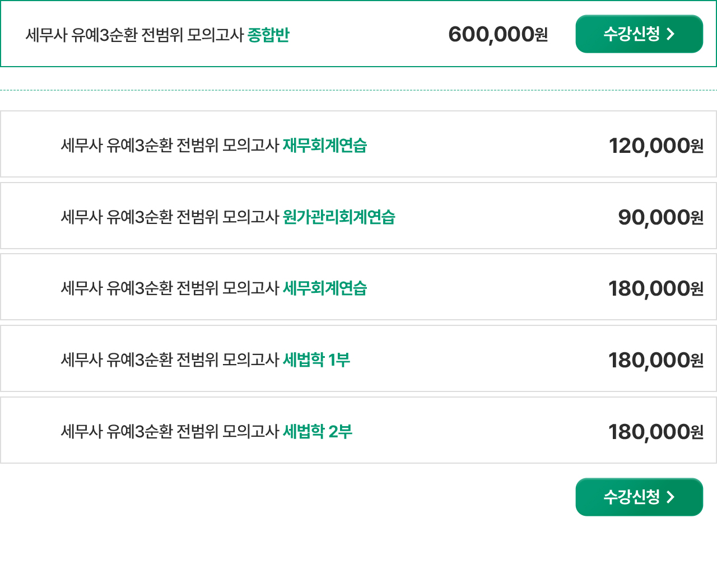
Task: Click the green 종합반 label text
Action: click(x=268, y=35)
